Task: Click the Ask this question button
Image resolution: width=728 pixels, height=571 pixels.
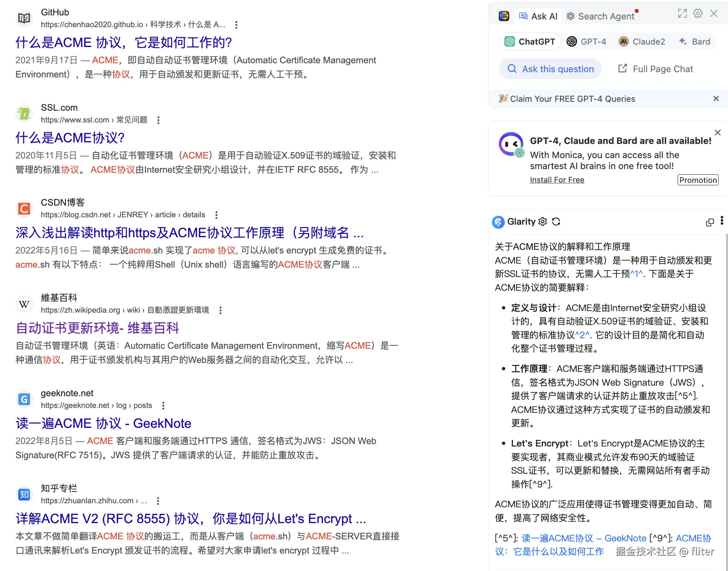Action: click(x=550, y=69)
